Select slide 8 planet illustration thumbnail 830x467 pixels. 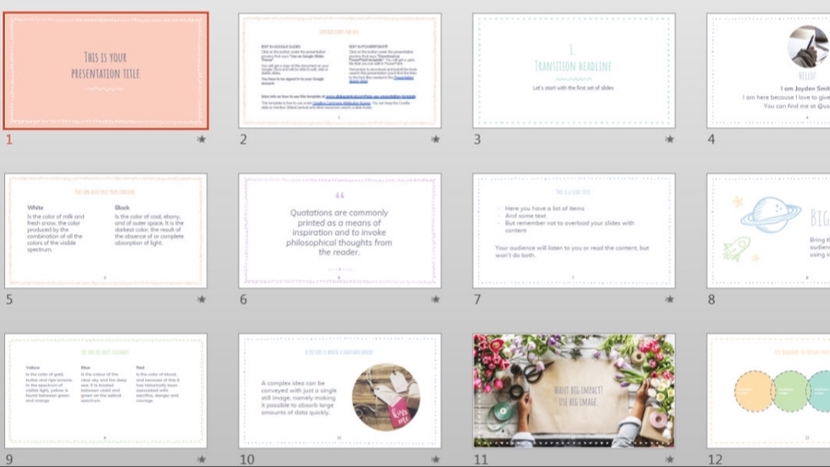(768, 231)
